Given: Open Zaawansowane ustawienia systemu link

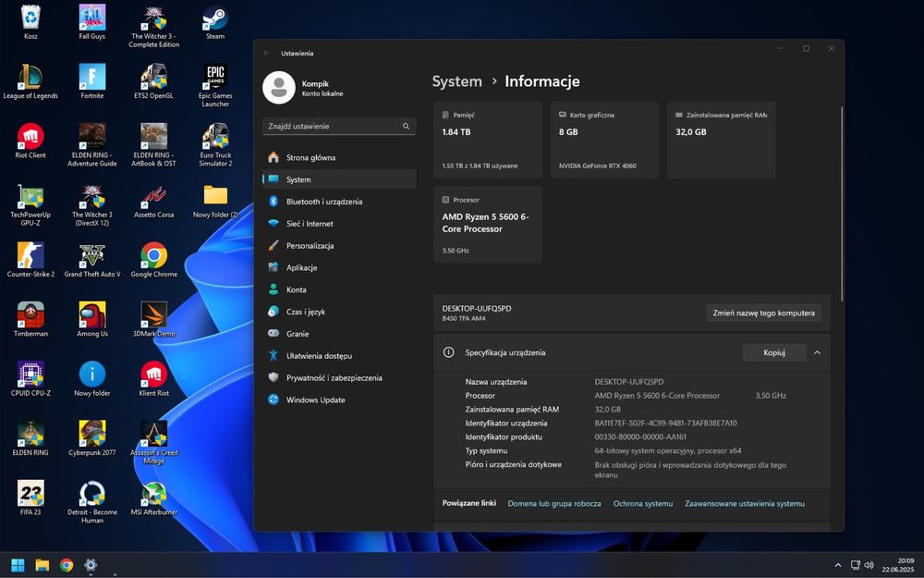Looking at the screenshot, I should pyautogui.click(x=744, y=504).
